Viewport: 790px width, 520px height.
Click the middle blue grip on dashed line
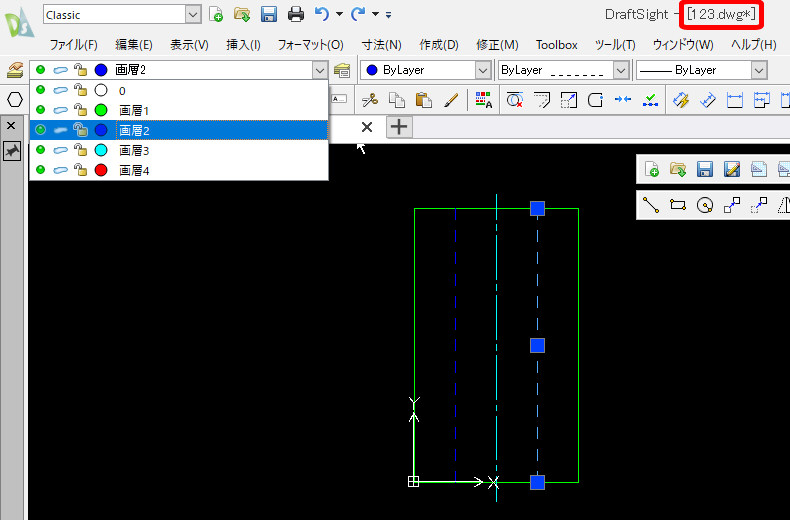click(x=538, y=345)
